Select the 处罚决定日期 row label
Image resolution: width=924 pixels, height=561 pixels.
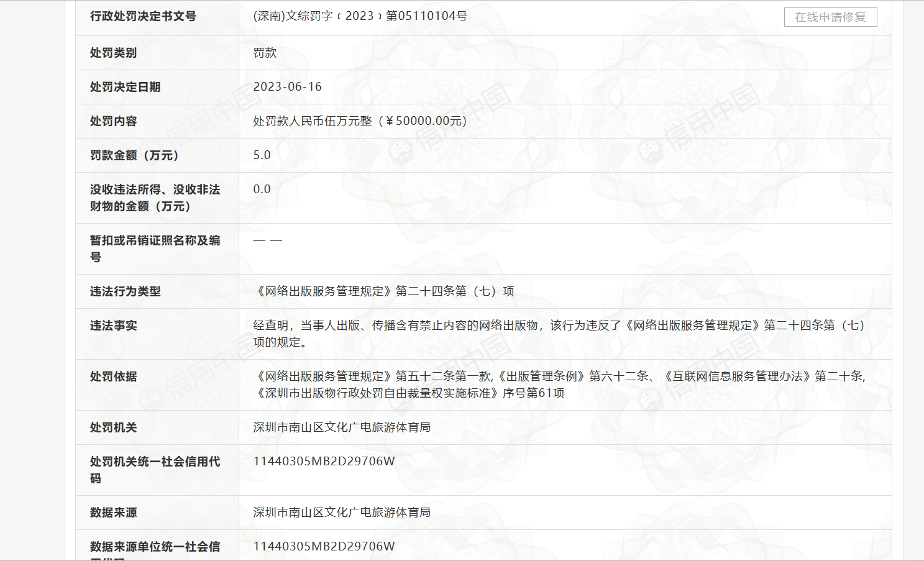coord(125,87)
